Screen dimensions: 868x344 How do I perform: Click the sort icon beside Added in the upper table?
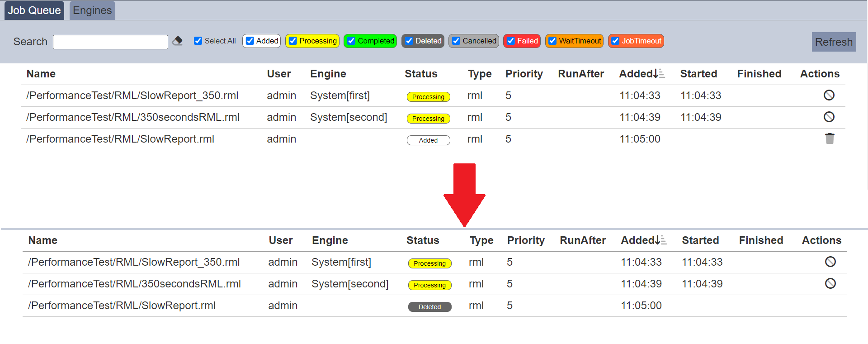[660, 73]
